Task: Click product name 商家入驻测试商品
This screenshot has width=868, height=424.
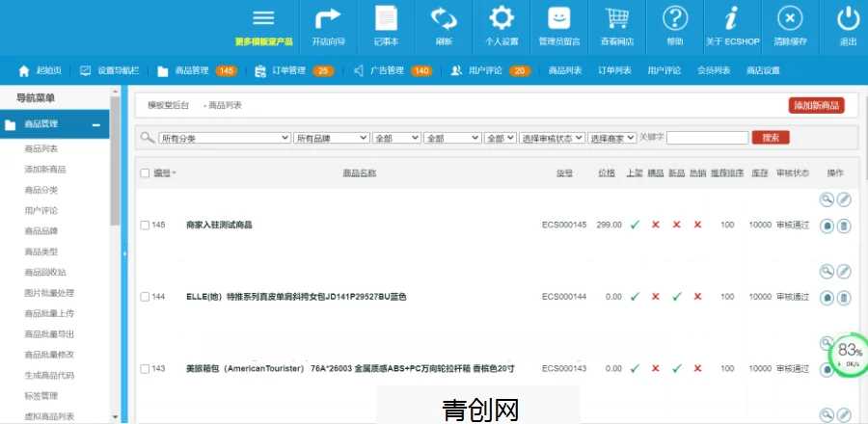Action: point(219,225)
